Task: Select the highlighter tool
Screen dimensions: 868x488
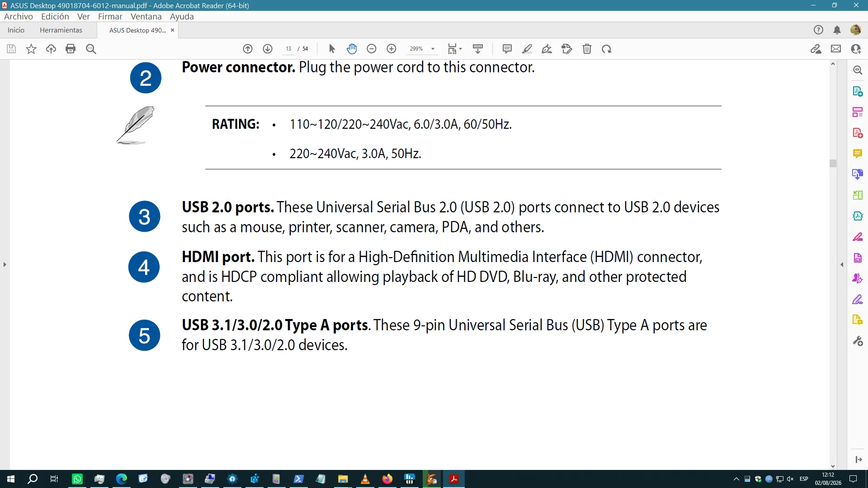Action: [x=527, y=49]
